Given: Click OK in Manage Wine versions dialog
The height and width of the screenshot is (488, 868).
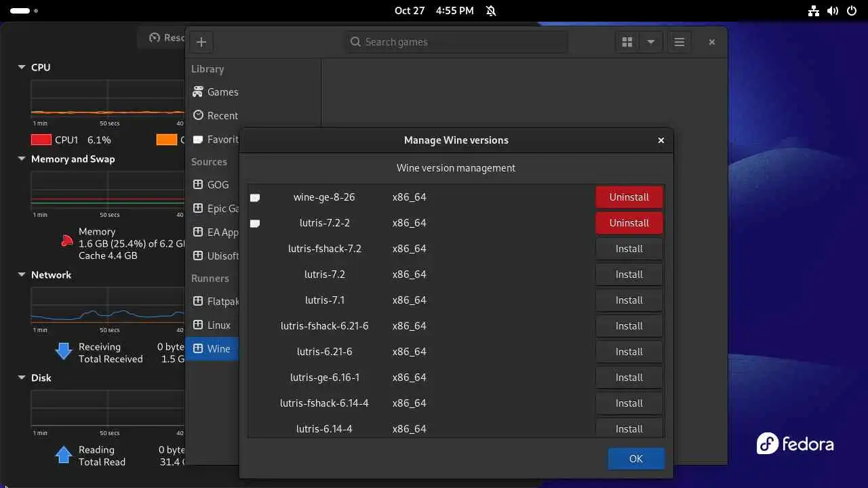Looking at the screenshot, I should [636, 459].
